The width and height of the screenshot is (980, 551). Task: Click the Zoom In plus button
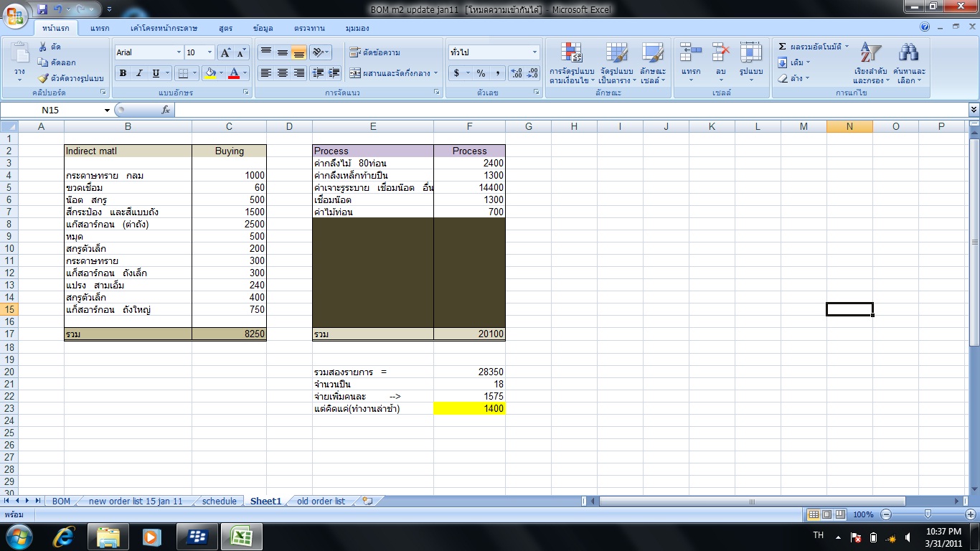tap(971, 514)
